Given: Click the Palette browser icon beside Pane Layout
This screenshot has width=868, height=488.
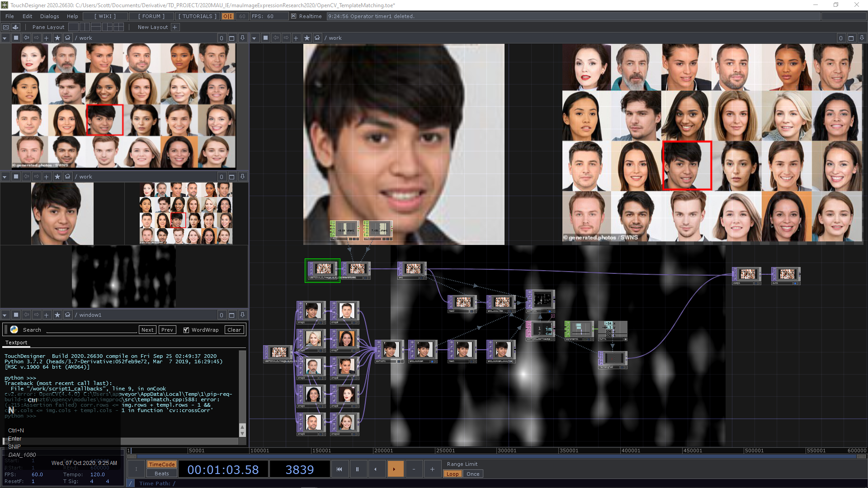Looking at the screenshot, I should (15, 27).
